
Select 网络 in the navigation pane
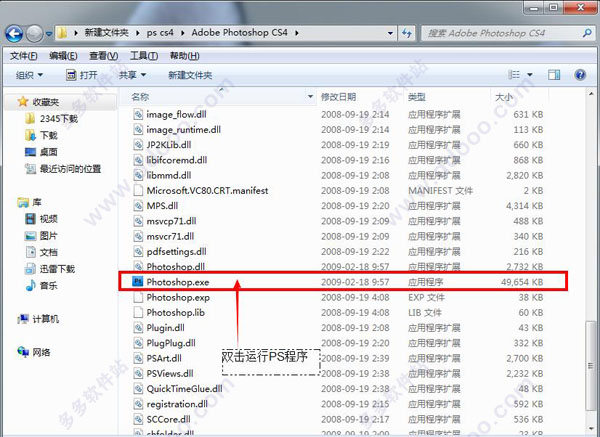(41, 352)
